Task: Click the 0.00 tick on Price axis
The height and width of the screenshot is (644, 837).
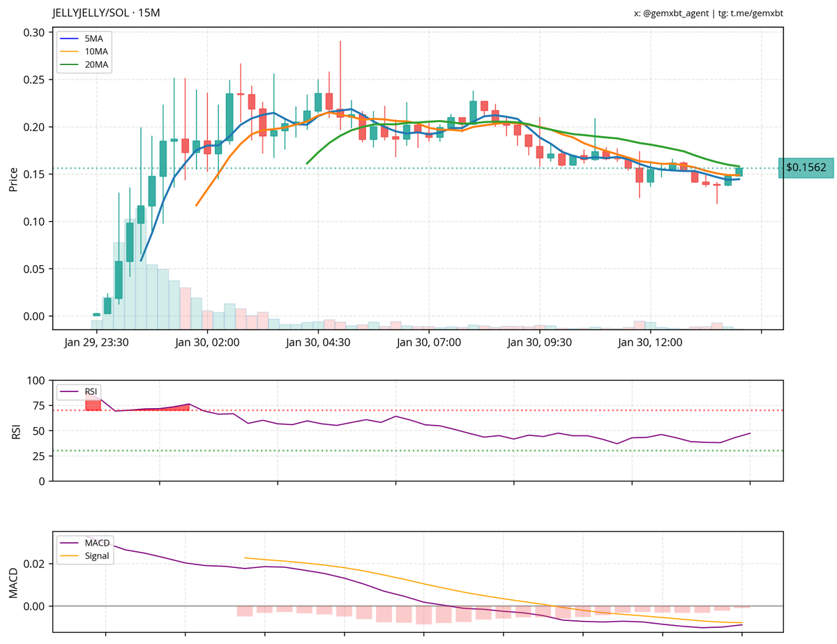Action: tap(34, 316)
